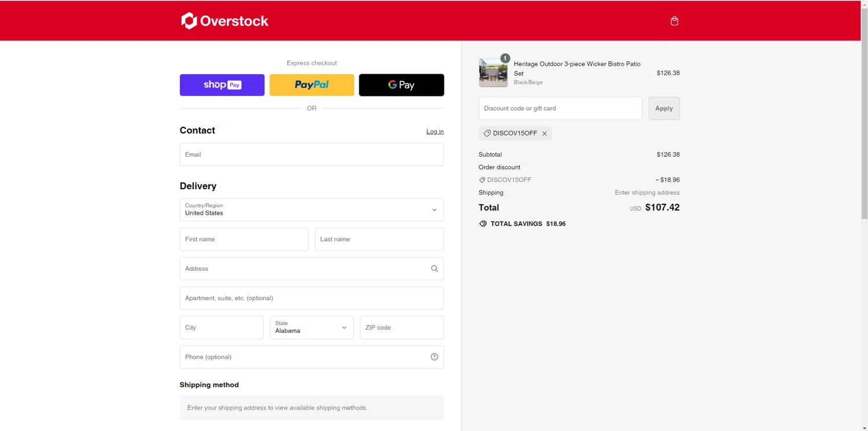Focus the ZIP code field

pyautogui.click(x=402, y=327)
